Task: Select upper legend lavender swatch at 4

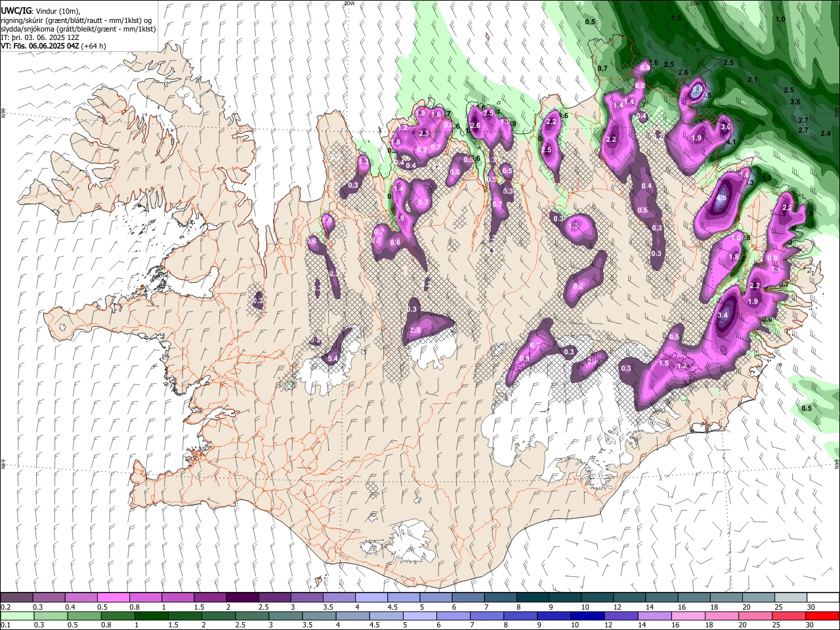Action: 371,598
